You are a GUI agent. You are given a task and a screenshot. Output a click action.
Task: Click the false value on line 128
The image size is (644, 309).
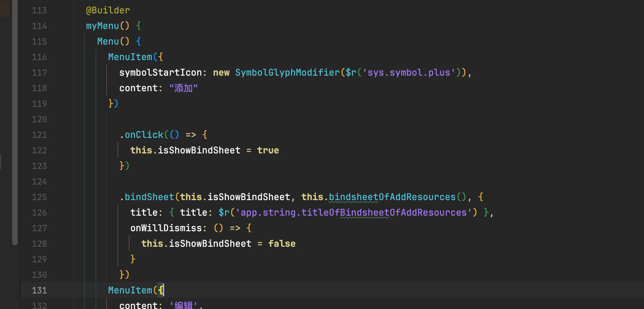[282, 244]
